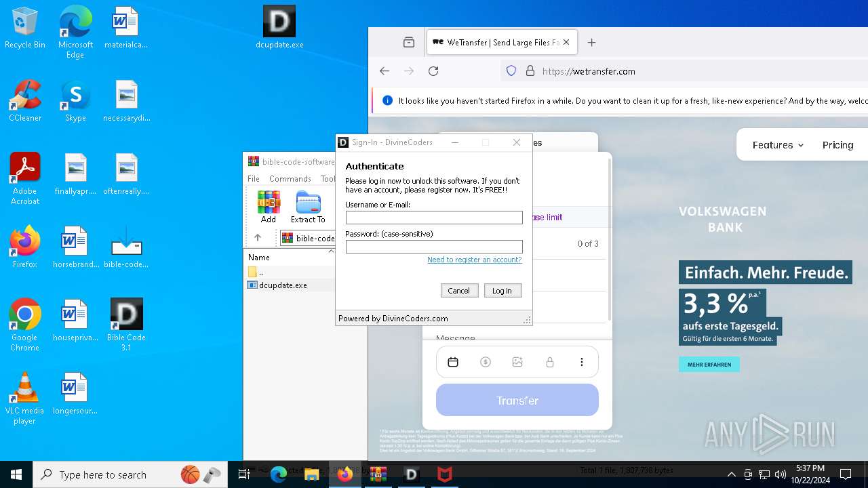
Task: Open CCleaner desktop shortcut
Action: [x=25, y=101]
